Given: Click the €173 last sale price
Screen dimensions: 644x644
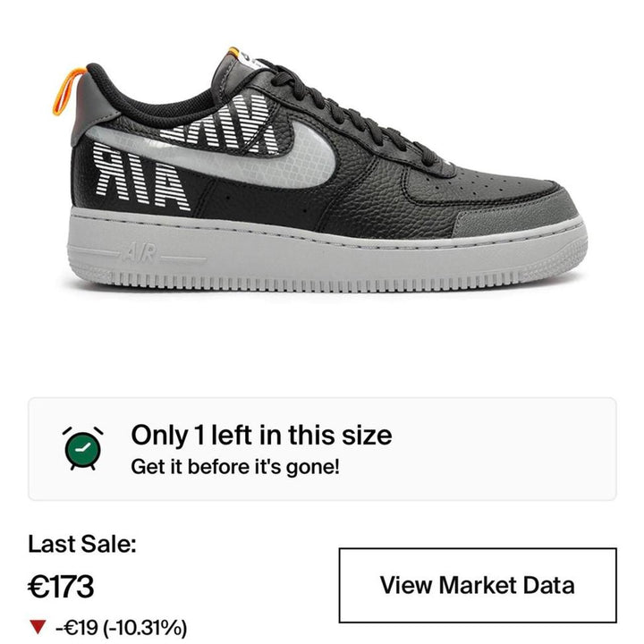Looking at the screenshot, I should (x=61, y=587).
